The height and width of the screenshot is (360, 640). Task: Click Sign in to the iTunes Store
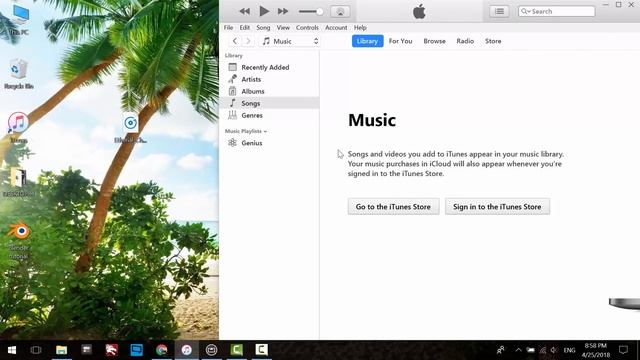tap(497, 207)
